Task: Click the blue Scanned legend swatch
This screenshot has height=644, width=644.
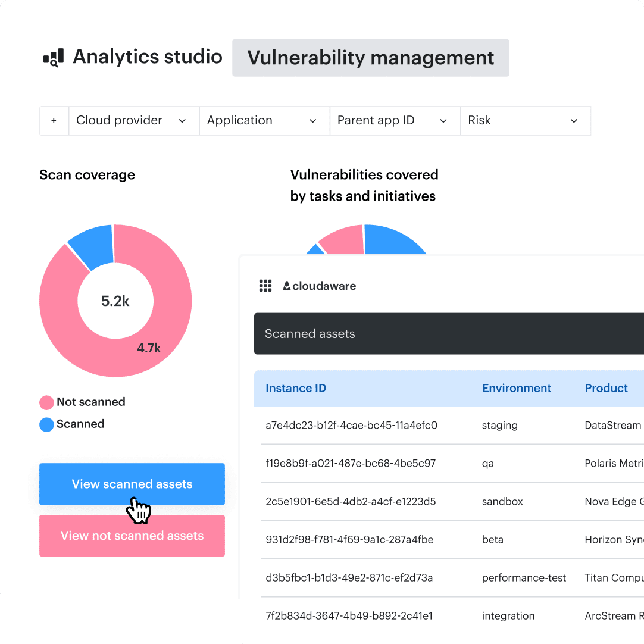Action: click(x=46, y=425)
